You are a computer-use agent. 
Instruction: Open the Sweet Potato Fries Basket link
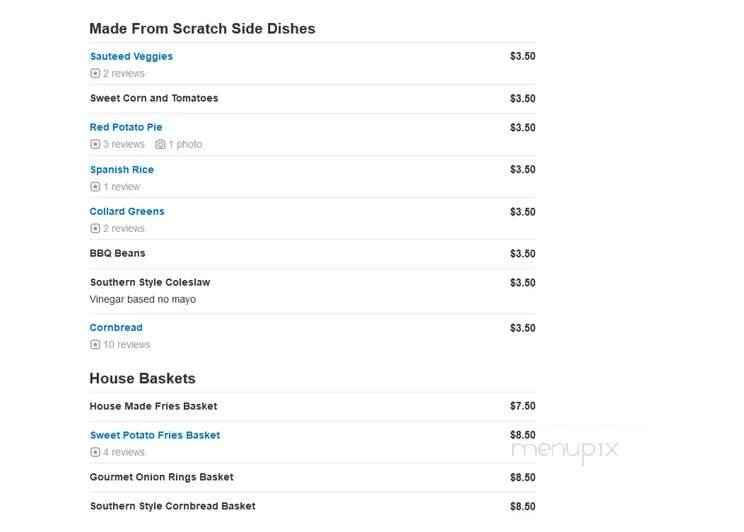click(155, 436)
